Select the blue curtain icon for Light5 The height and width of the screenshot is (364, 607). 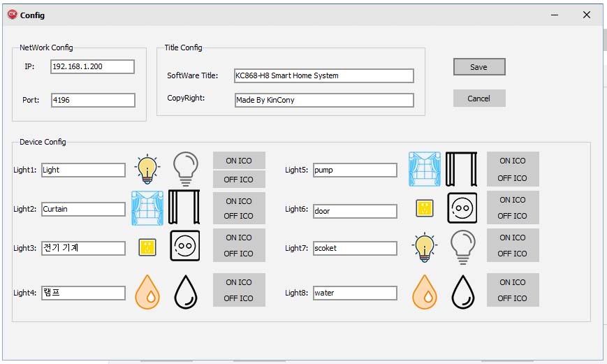[424, 169]
